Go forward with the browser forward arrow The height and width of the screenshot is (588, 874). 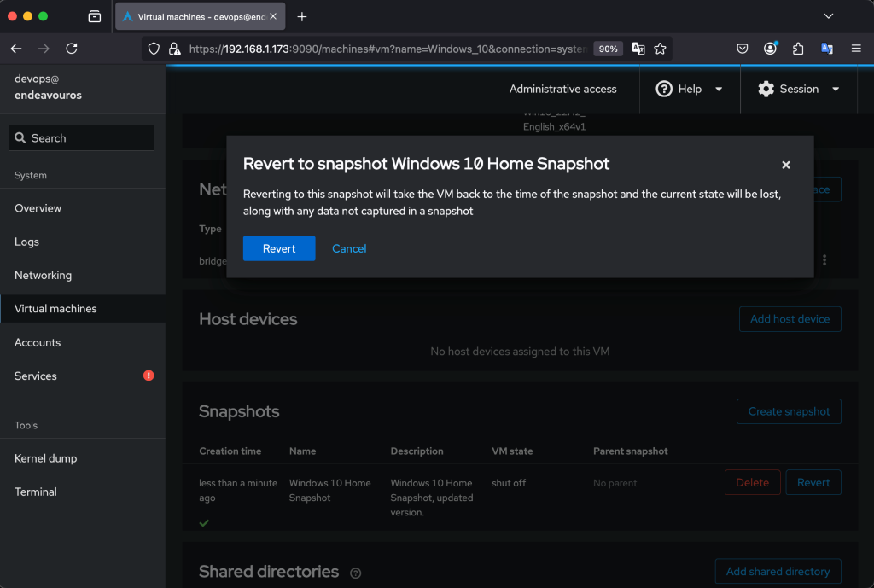click(44, 49)
